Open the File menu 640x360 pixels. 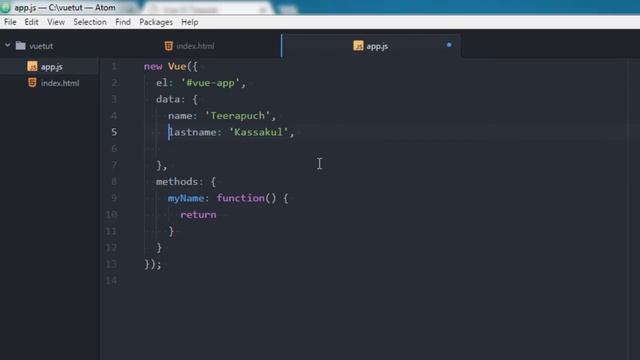10,22
